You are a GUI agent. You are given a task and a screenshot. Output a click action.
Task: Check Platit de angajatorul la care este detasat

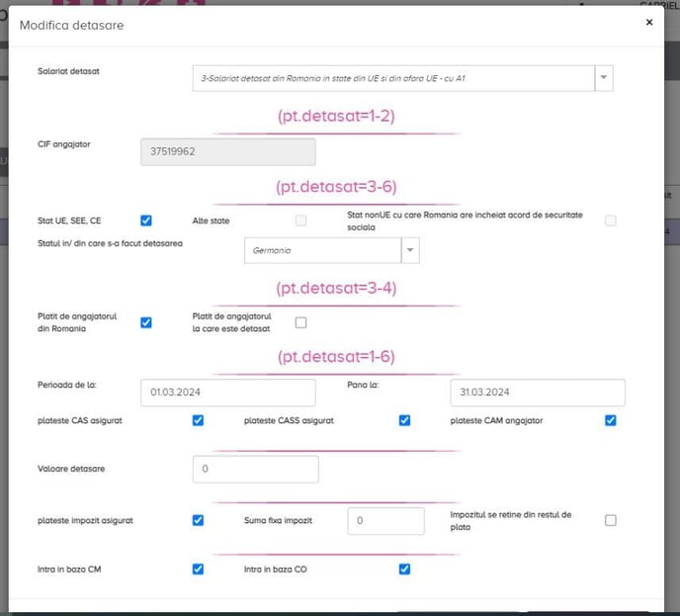[300, 322]
